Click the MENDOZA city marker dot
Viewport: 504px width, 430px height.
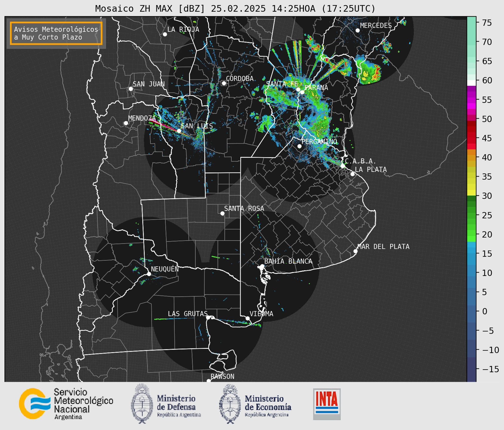[126, 123]
